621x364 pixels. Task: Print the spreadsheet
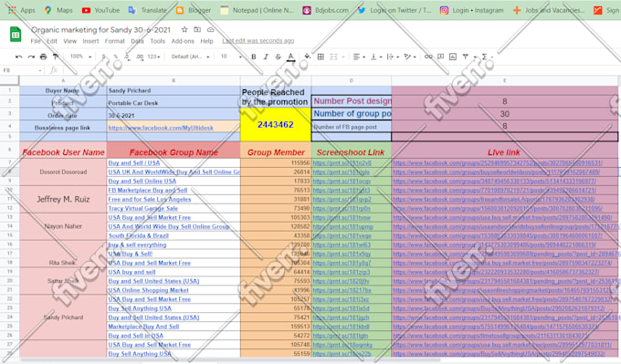(43, 57)
